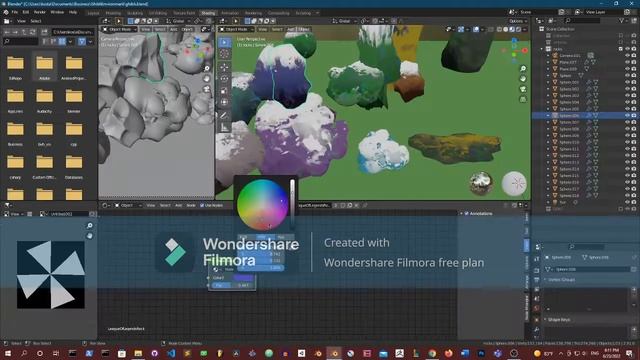640x360 pixels.
Task: Switch to the Layout workspace tab
Action: (x=93, y=13)
